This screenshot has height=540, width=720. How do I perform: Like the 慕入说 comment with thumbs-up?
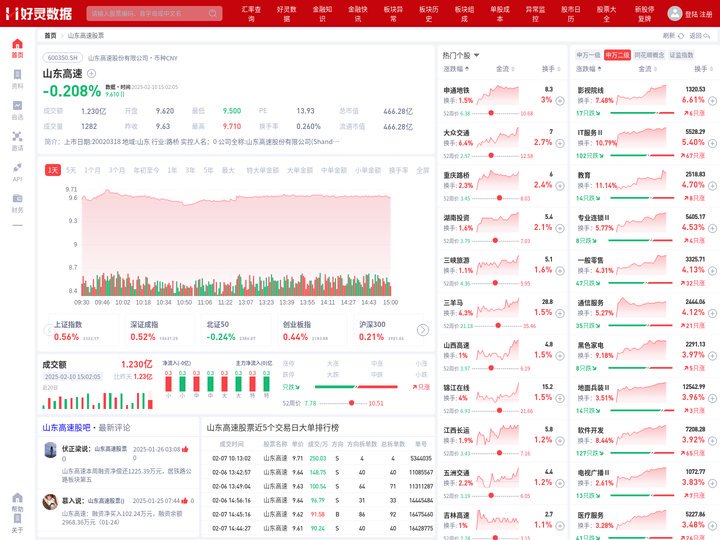pos(185,501)
